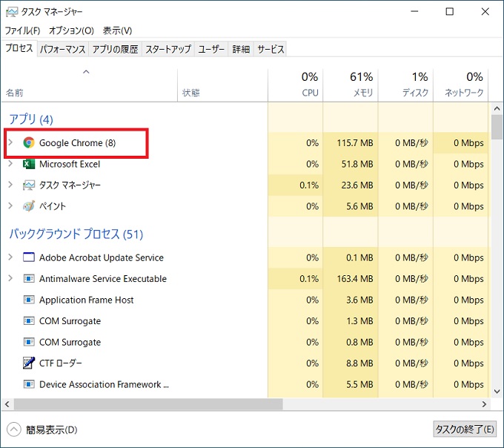The width and height of the screenshot is (504, 448).
Task: Expand the タスク マネージャー process entry
Action: click(10, 185)
